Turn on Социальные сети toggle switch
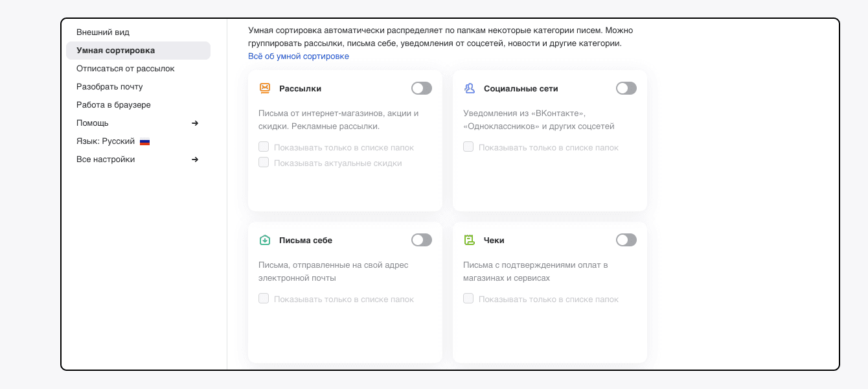The height and width of the screenshot is (389, 868). point(626,88)
